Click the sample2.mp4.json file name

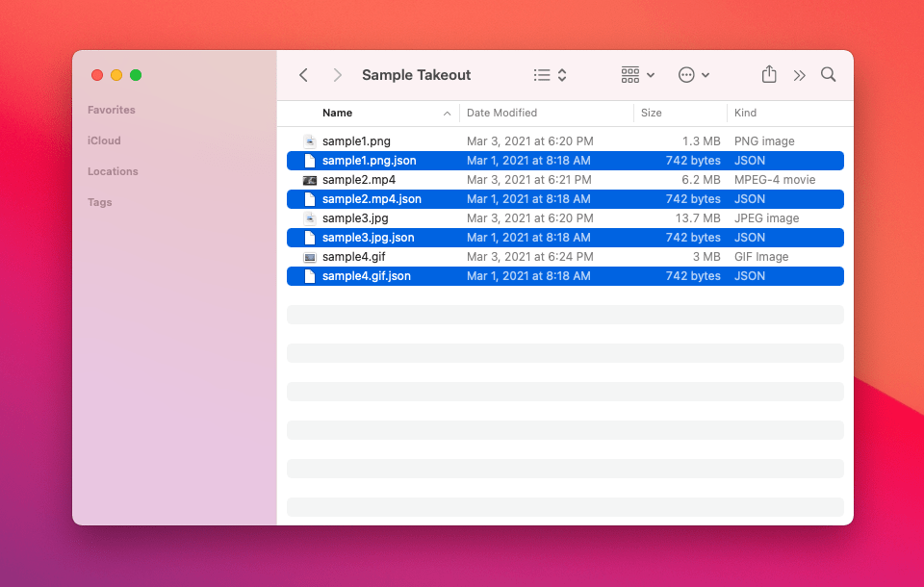tap(372, 198)
